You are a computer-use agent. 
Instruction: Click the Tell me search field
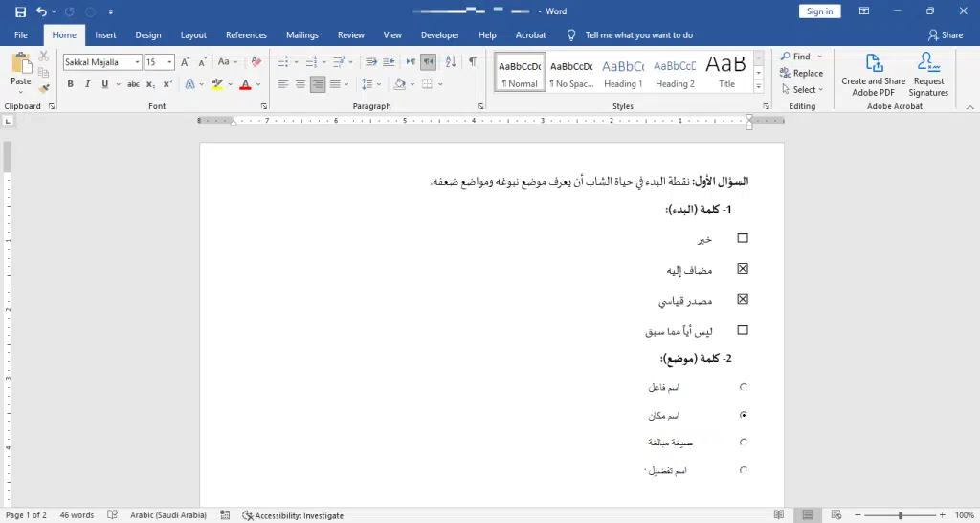[638, 35]
